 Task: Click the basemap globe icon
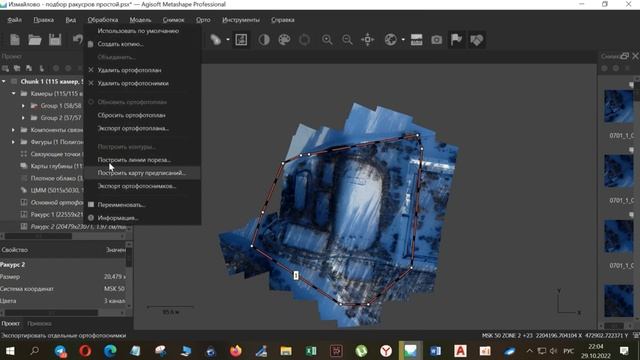pos(391,40)
